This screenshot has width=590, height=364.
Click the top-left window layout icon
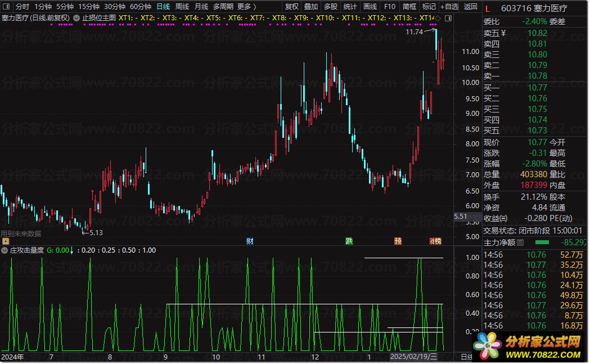tap(7, 7)
